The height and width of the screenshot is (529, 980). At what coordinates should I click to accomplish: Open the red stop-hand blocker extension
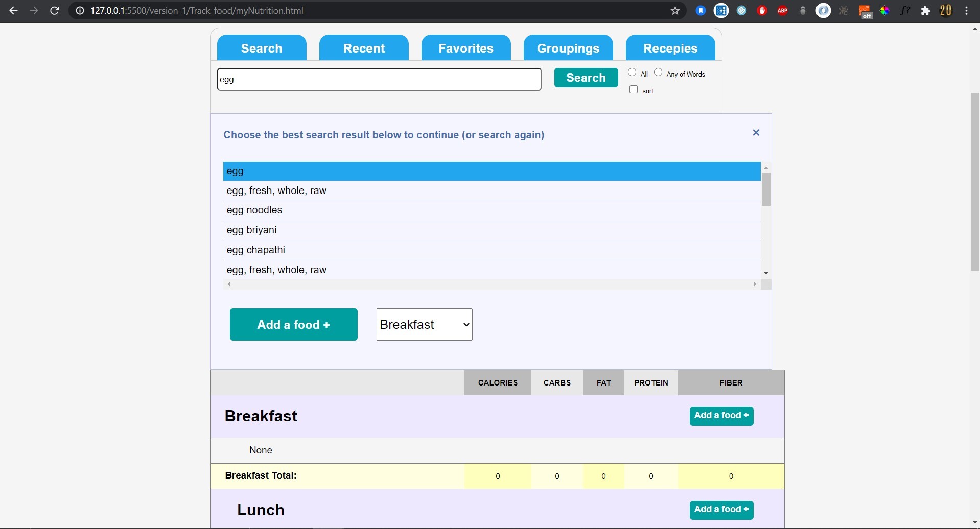click(762, 11)
